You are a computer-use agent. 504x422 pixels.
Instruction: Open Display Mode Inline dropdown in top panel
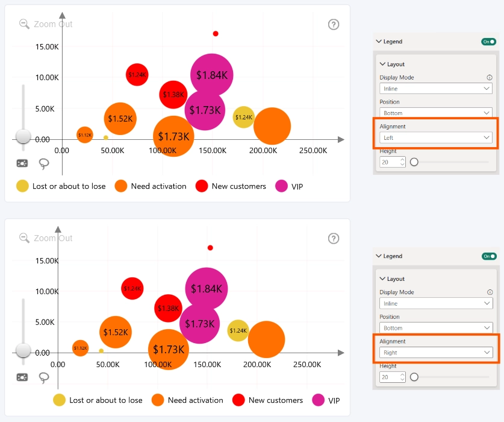[436, 89]
